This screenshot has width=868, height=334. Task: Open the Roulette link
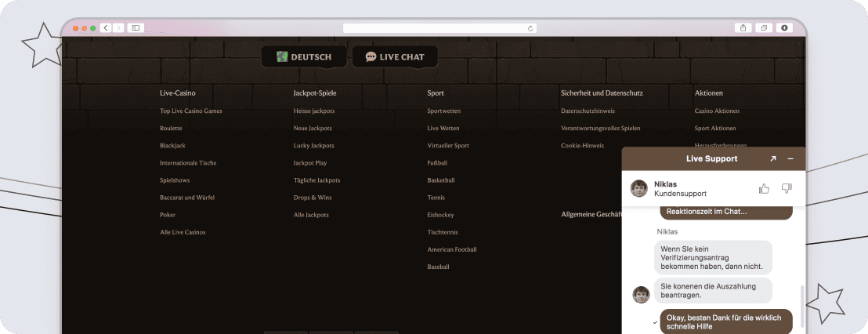171,128
